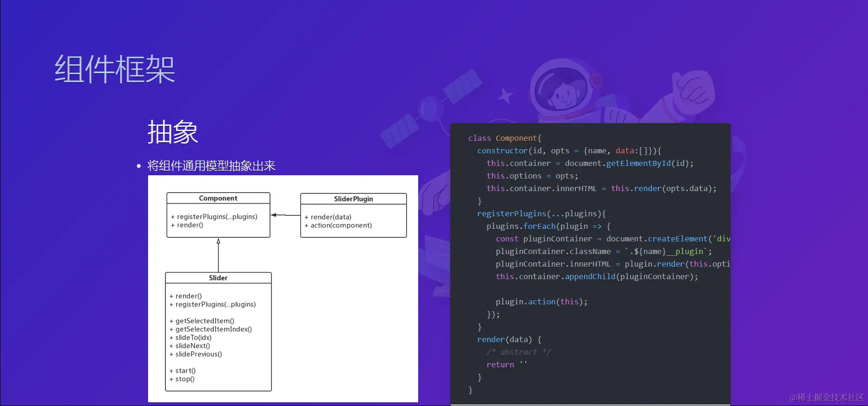
Task: Click the 'pluginContainer.innerHTML' code line
Action: (613, 264)
